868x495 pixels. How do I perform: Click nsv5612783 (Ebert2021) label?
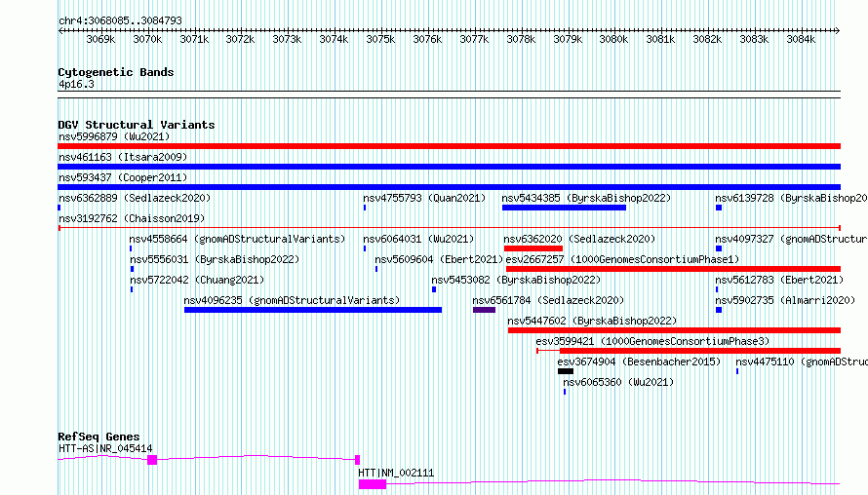coord(779,280)
